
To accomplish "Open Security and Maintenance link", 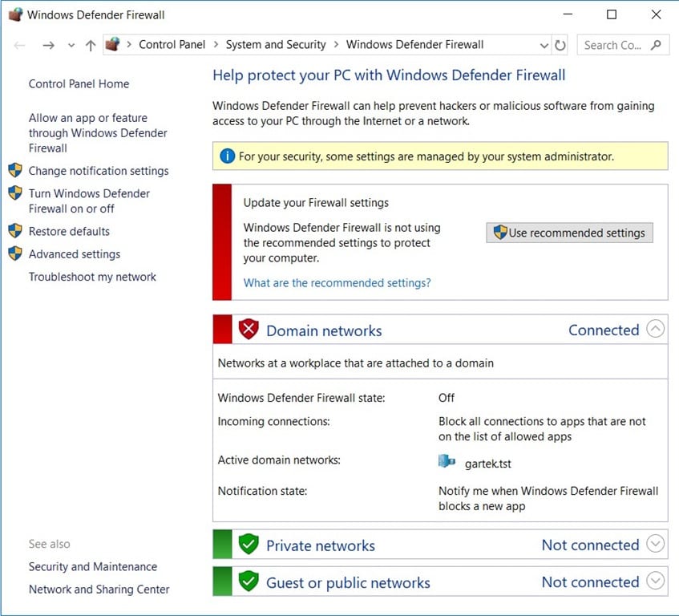I will (x=93, y=566).
